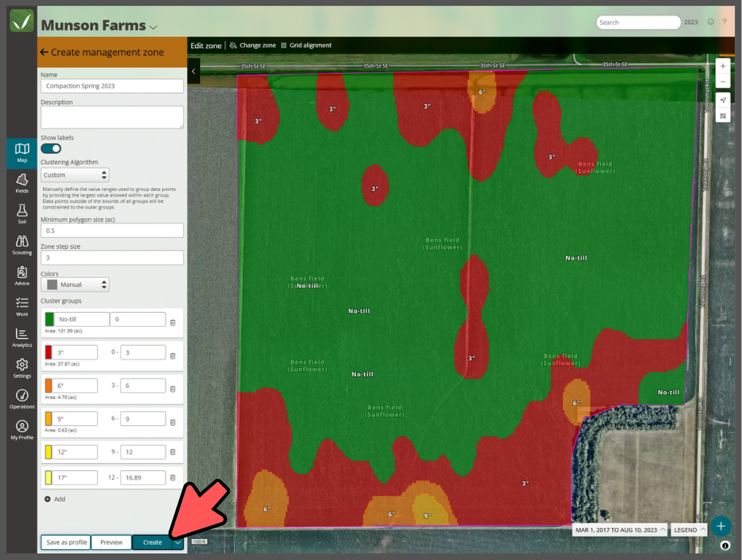Image resolution: width=742 pixels, height=560 pixels.
Task: Edit the 17" group upper value 16.89
Action: point(143,478)
